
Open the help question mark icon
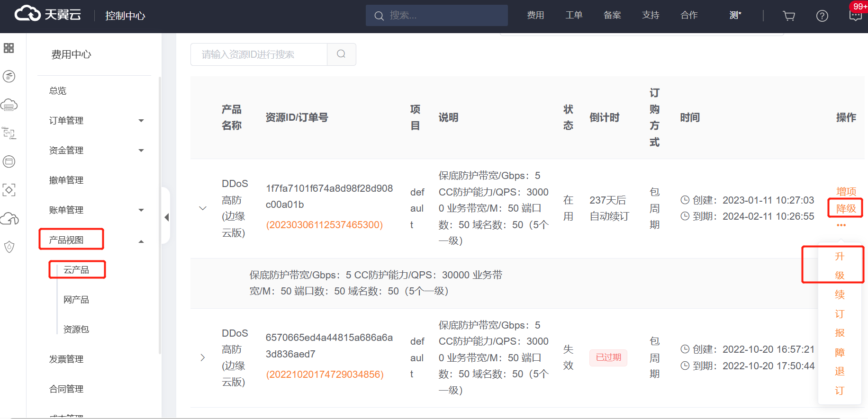click(822, 16)
